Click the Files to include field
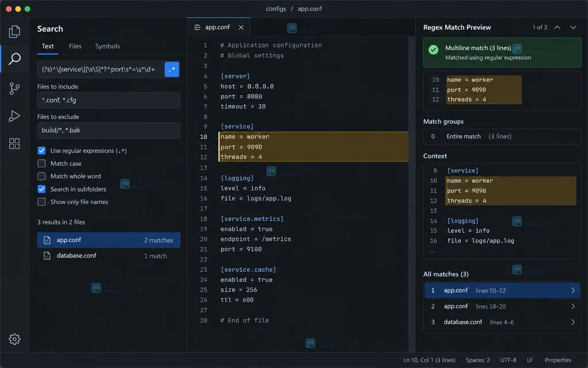The height and width of the screenshot is (368, 588). [109, 100]
